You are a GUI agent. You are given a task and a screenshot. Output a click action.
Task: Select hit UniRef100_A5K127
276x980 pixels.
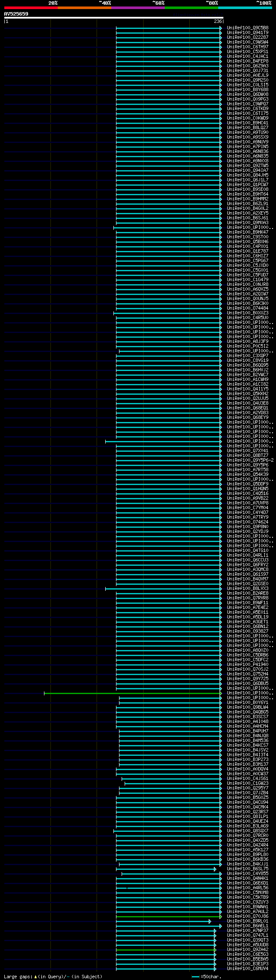(x=248, y=850)
